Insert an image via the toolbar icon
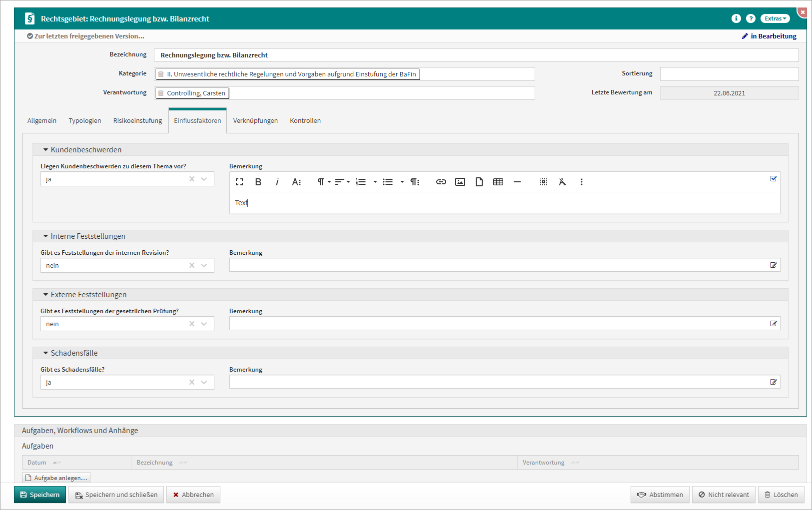This screenshot has height=510, width=812. (x=460, y=182)
